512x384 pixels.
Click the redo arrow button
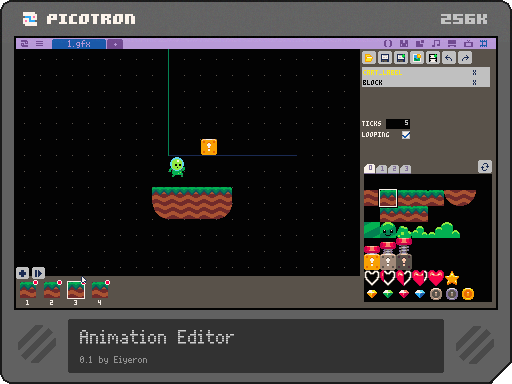click(x=465, y=58)
